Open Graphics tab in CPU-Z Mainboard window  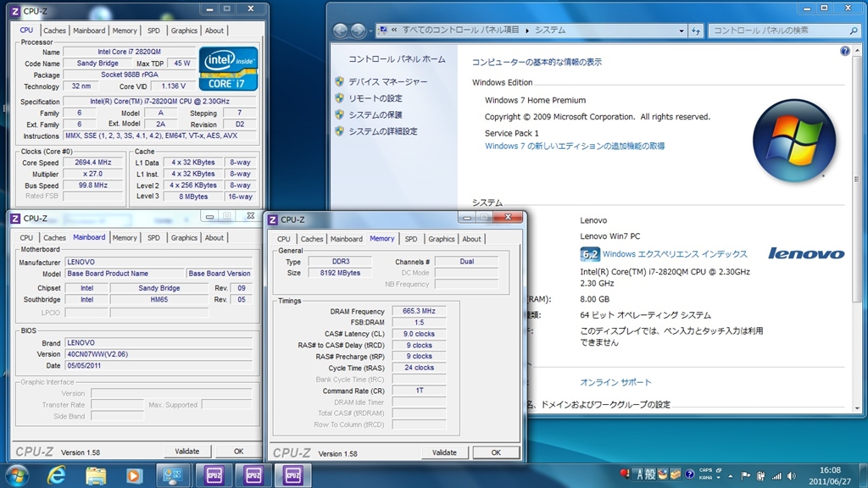pos(184,238)
